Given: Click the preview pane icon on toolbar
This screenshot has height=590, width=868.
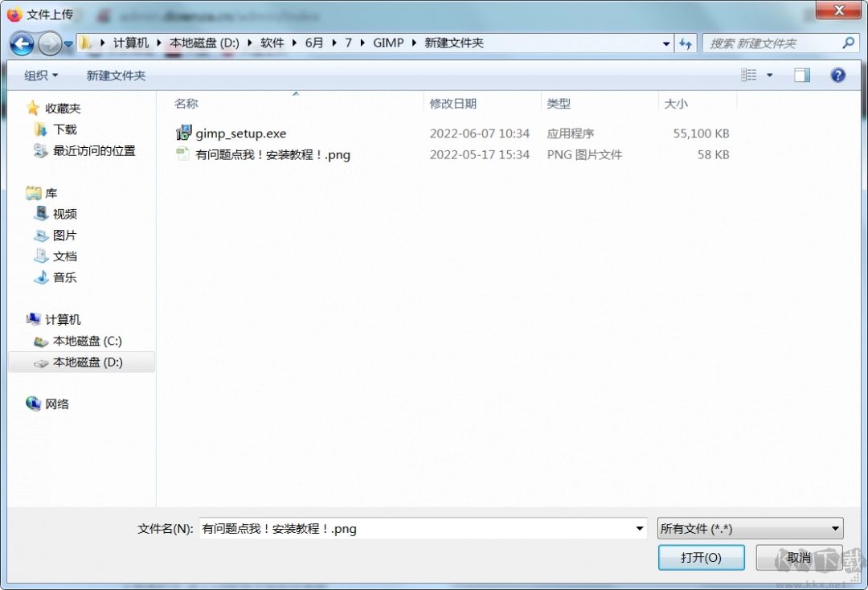Looking at the screenshot, I should [x=801, y=75].
